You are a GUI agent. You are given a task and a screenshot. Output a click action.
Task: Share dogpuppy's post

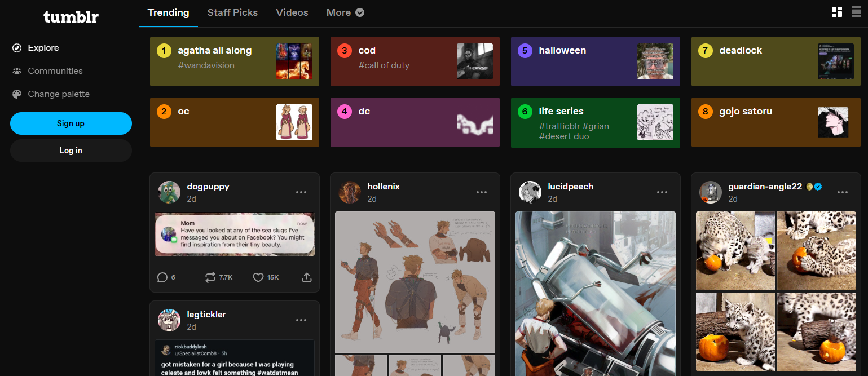[x=307, y=277]
